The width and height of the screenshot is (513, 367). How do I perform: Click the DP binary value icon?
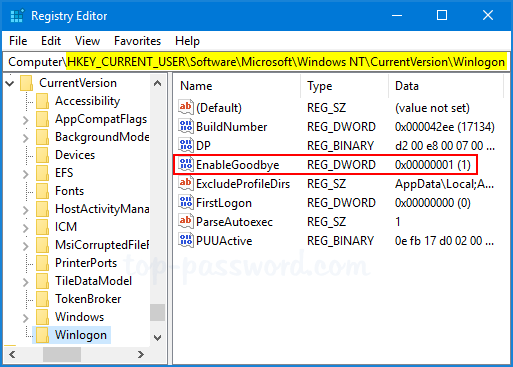point(186,145)
